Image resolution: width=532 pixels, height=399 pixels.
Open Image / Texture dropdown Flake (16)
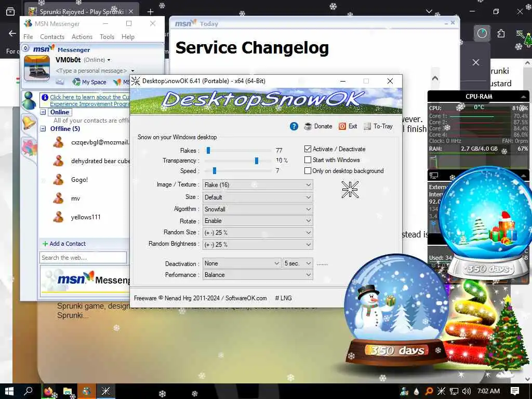(x=258, y=185)
